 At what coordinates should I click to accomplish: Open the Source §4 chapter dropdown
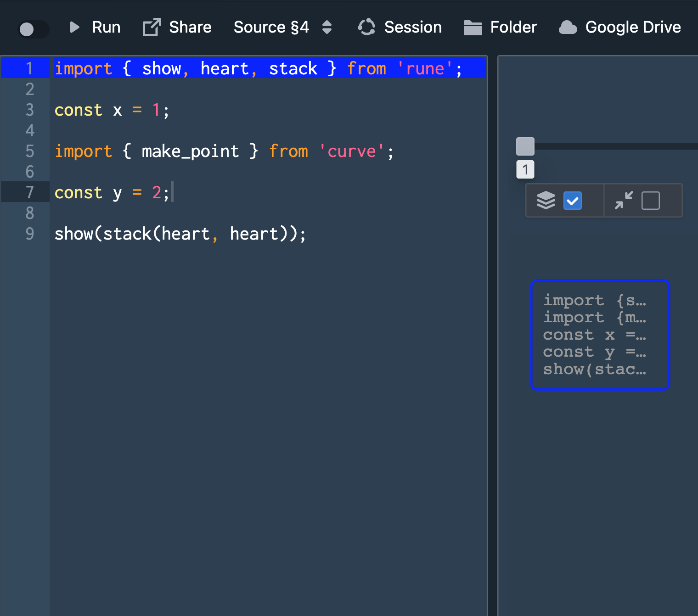click(x=271, y=27)
